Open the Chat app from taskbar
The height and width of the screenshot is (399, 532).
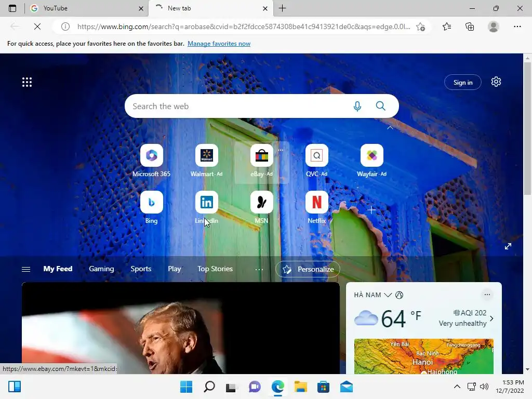pos(255,387)
